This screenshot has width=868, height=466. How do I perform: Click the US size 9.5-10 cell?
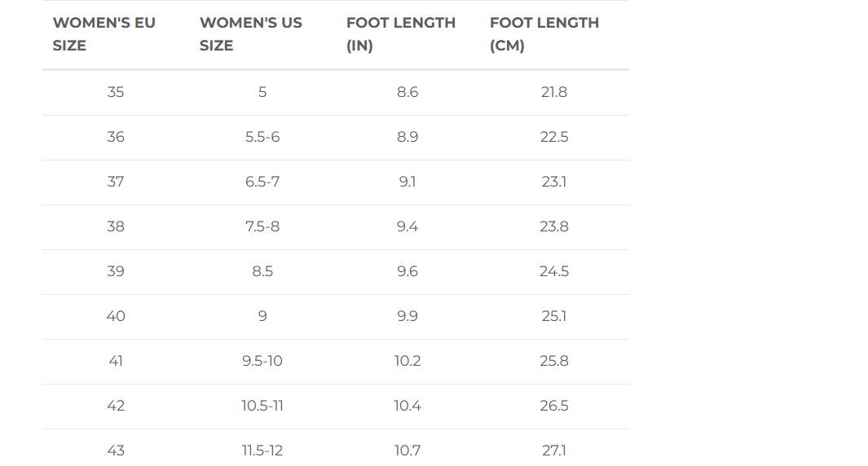[262, 361]
